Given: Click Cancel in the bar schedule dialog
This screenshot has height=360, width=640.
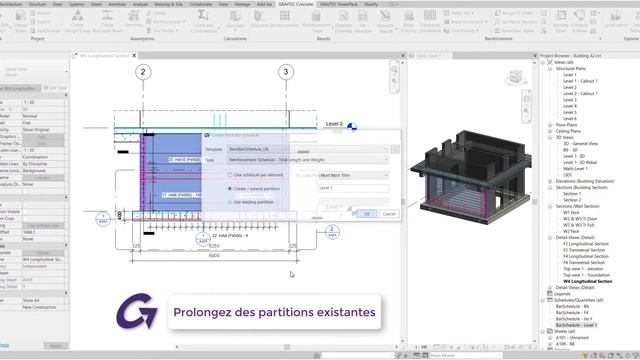Looking at the screenshot, I should click(x=389, y=213).
